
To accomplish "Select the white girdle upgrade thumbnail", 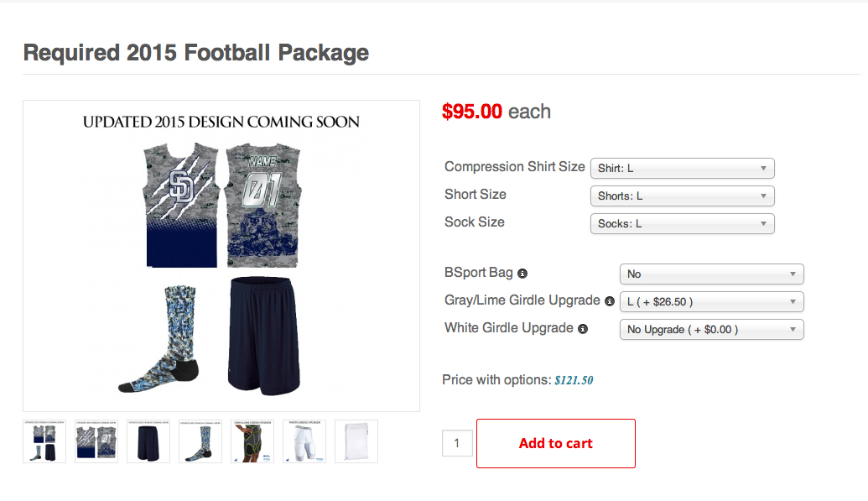I will pyautogui.click(x=304, y=441).
